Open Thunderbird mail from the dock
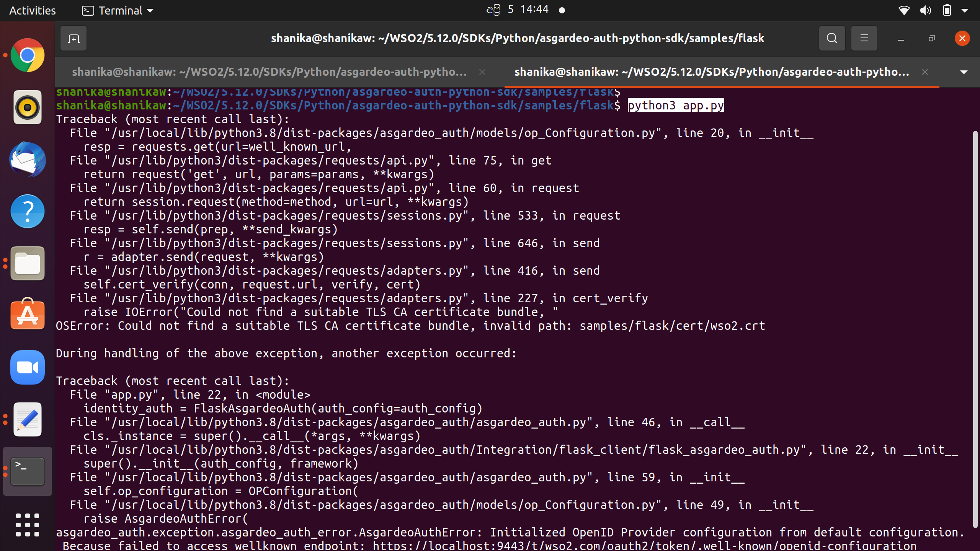The width and height of the screenshot is (980, 551). pyautogui.click(x=28, y=160)
